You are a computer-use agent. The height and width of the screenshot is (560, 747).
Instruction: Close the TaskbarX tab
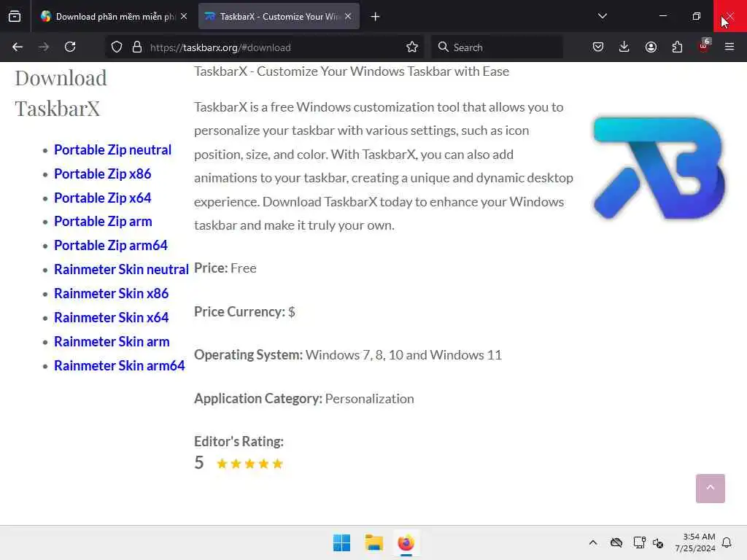(348, 16)
